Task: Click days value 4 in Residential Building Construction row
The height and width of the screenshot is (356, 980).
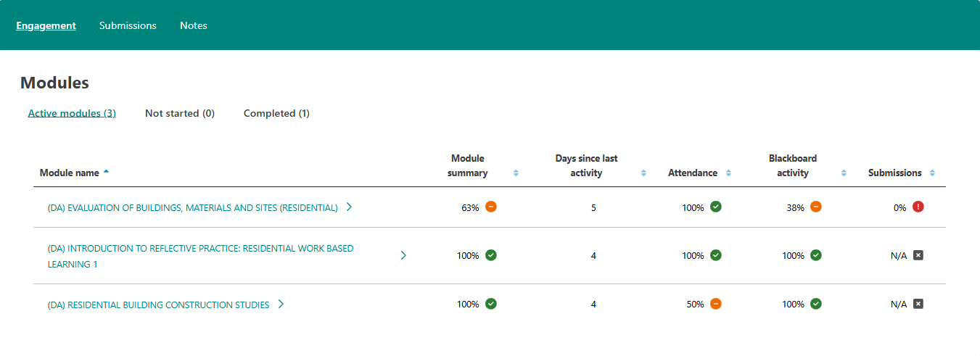Action: (x=593, y=305)
